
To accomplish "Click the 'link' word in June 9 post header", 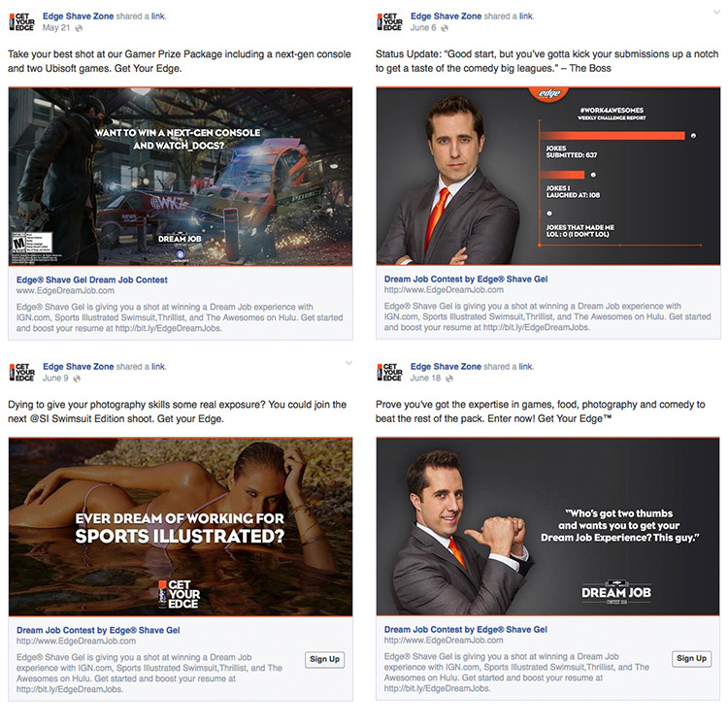I will click(x=158, y=367).
